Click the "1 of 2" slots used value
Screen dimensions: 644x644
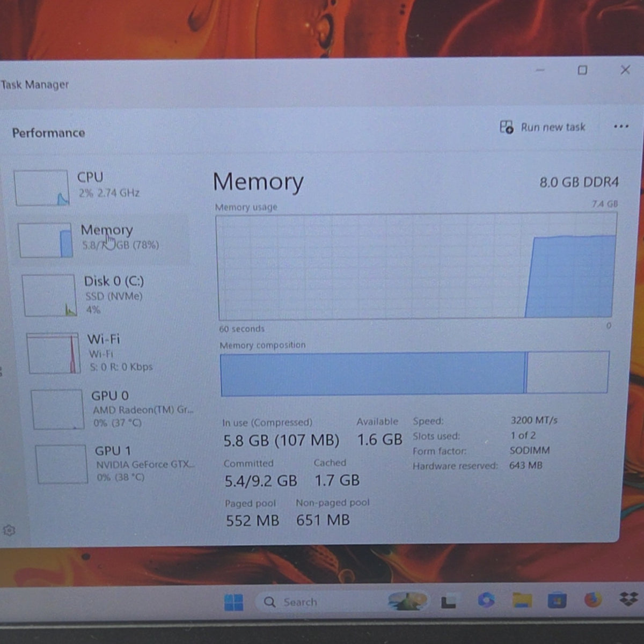click(x=523, y=435)
